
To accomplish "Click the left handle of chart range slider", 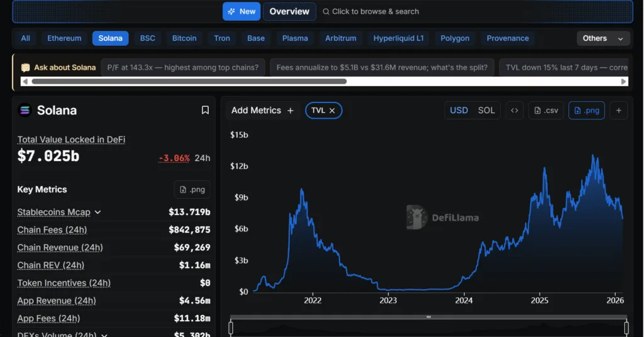I will click(230, 328).
